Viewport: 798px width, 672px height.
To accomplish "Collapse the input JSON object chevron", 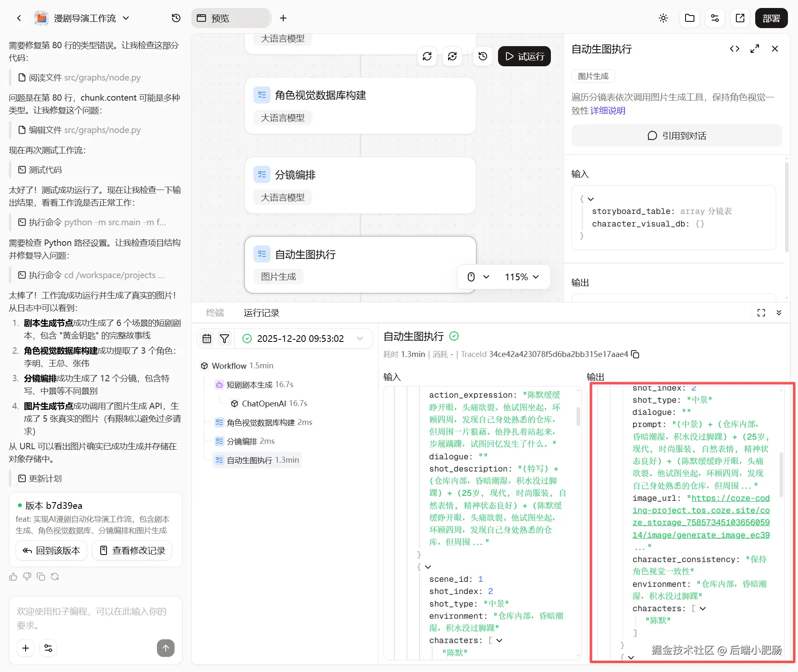I will 591,199.
